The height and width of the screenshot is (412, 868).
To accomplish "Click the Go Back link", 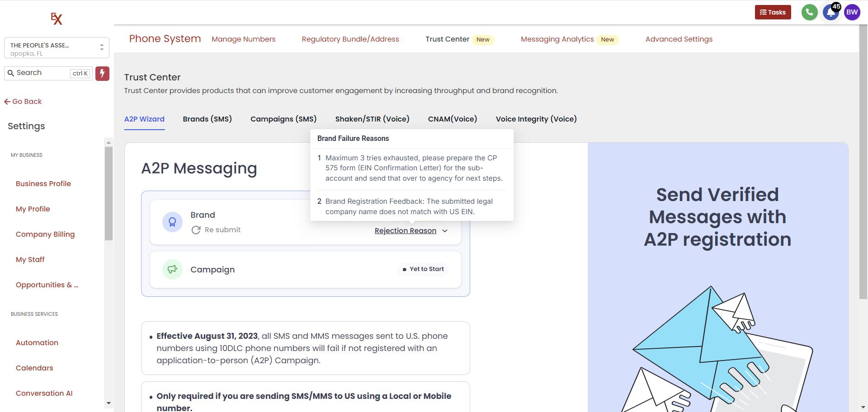I will coord(23,102).
